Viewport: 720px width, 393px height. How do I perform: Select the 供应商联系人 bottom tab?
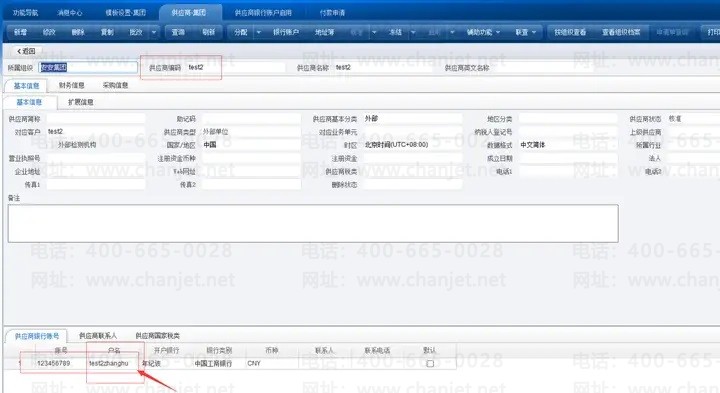pos(98,336)
